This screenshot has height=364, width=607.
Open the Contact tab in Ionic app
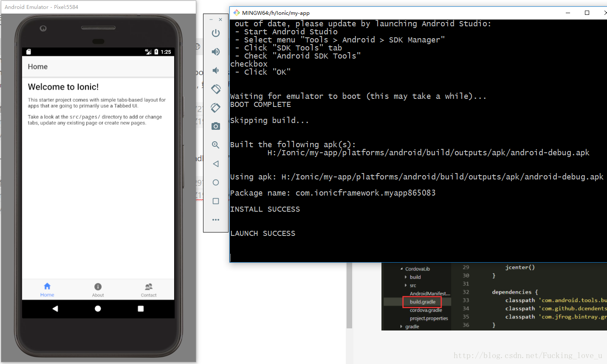(149, 290)
